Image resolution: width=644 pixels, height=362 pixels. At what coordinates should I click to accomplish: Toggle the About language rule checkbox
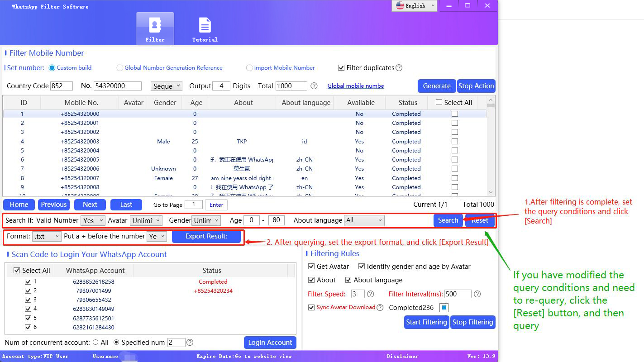coord(348,280)
